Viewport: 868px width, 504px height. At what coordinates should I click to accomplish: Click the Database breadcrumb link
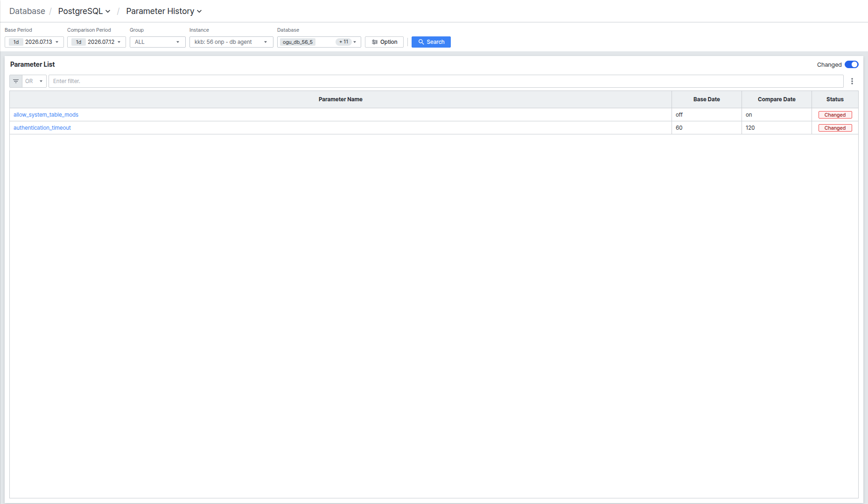27,11
